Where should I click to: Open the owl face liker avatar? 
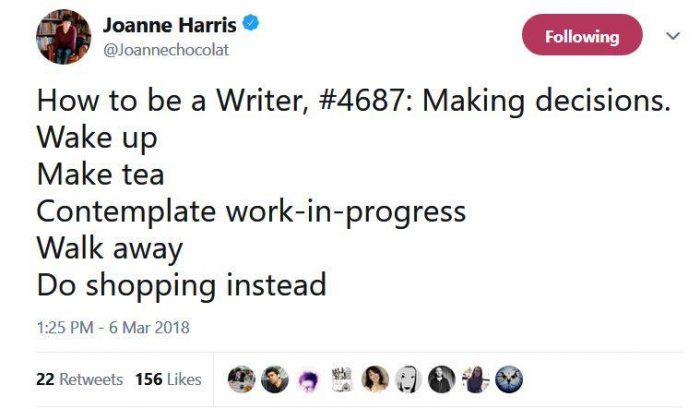[510, 379]
